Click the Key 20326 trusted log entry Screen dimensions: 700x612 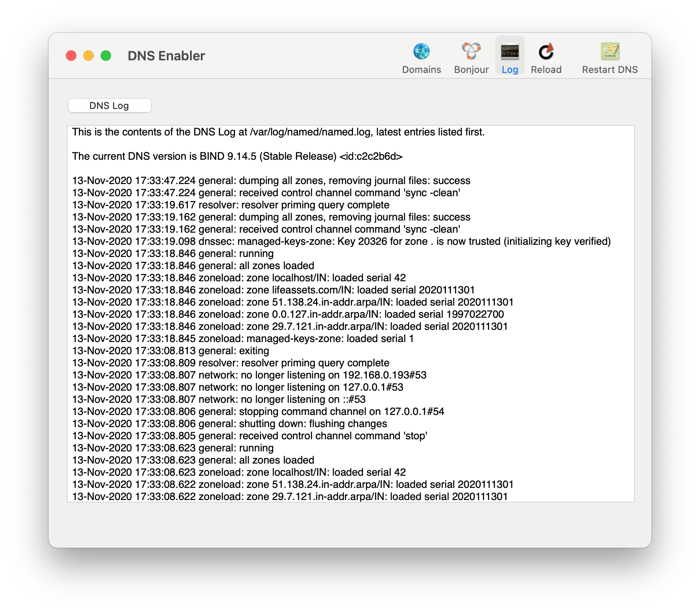pyautogui.click(x=341, y=241)
